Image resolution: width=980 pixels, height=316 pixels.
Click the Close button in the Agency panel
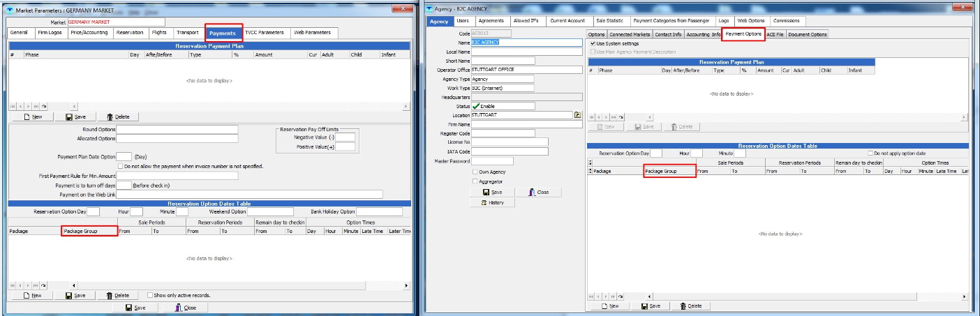point(537,192)
